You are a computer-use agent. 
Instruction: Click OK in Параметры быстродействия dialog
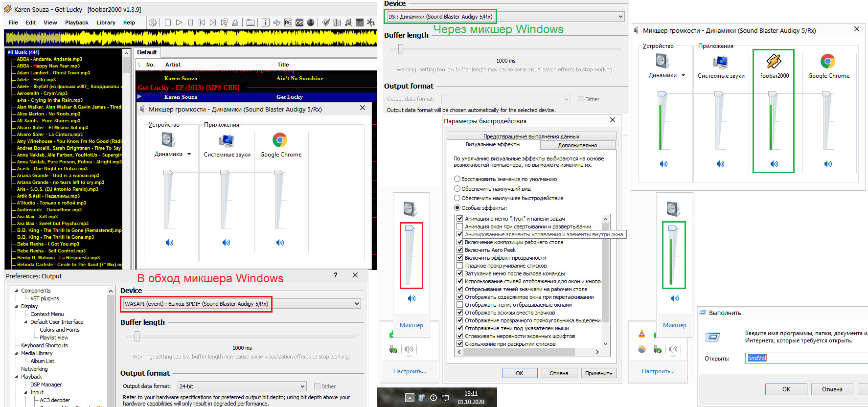tap(520, 373)
